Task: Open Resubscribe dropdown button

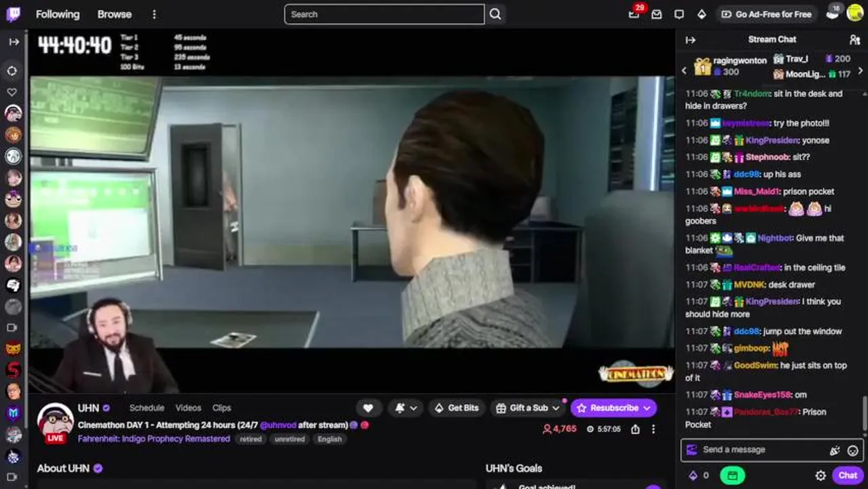Action: [613, 408]
